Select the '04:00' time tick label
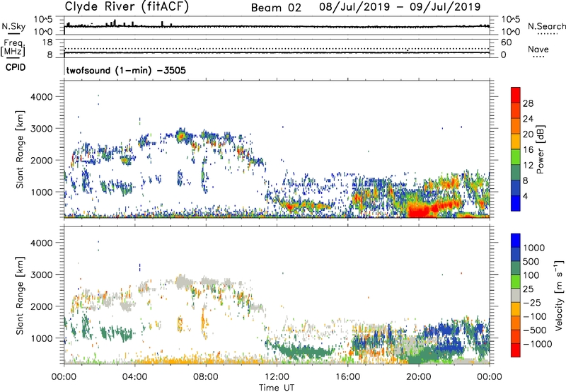 pos(134,377)
